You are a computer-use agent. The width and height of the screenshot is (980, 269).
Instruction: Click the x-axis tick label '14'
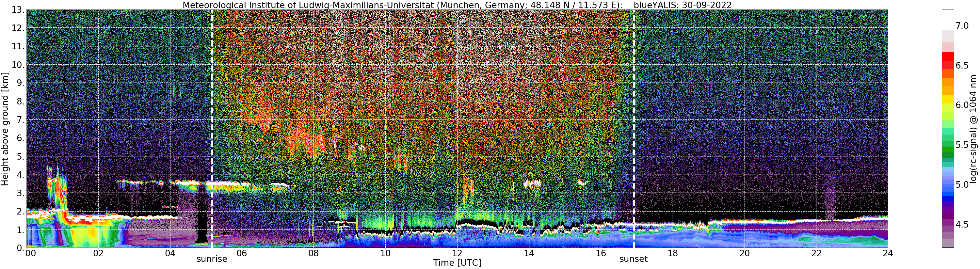click(529, 253)
